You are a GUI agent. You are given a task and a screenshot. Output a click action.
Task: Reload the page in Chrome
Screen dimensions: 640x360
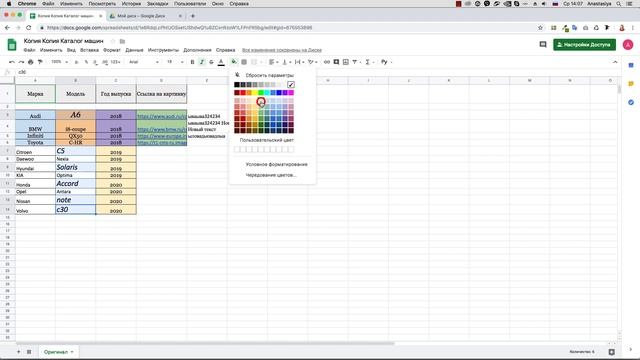coord(29,28)
